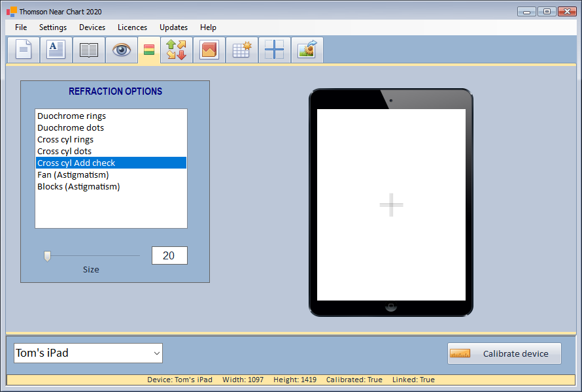Image resolution: width=582 pixels, height=392 pixels.
Task: Open the blank page toolbar tab
Action: 24,50
